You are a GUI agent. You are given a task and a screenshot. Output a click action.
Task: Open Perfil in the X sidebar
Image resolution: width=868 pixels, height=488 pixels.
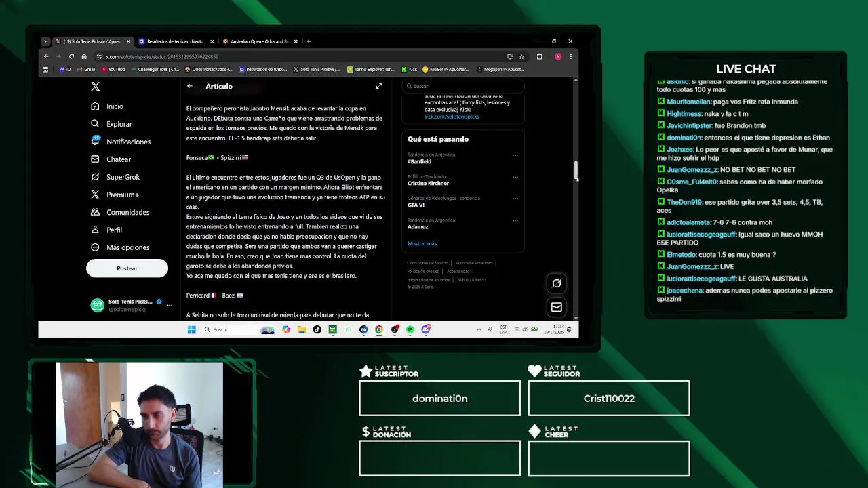pos(106,230)
